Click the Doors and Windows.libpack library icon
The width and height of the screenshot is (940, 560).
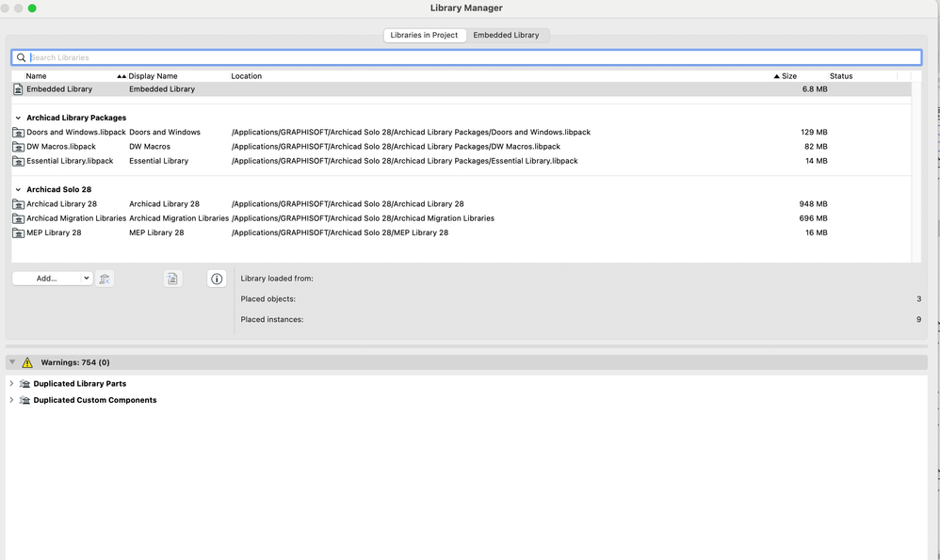18,132
